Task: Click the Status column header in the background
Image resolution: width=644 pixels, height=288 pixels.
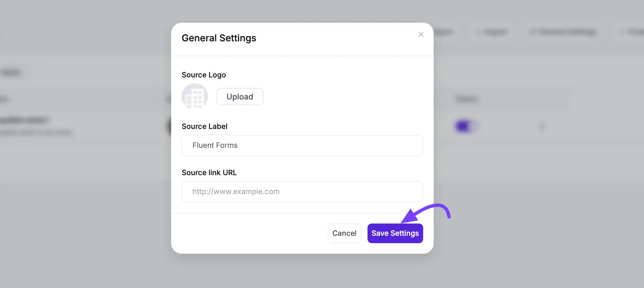Action: pos(467,99)
